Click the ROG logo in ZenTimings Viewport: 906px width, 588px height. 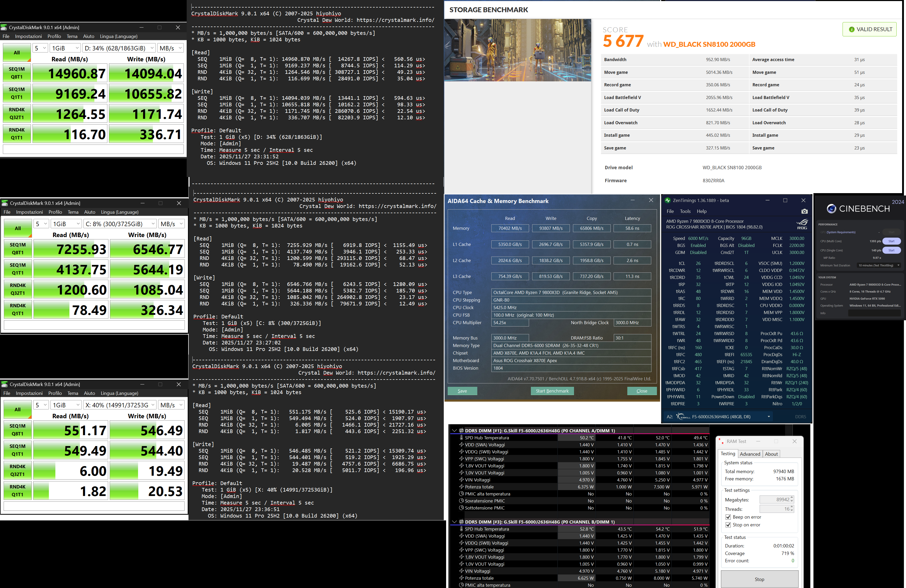pos(802,224)
